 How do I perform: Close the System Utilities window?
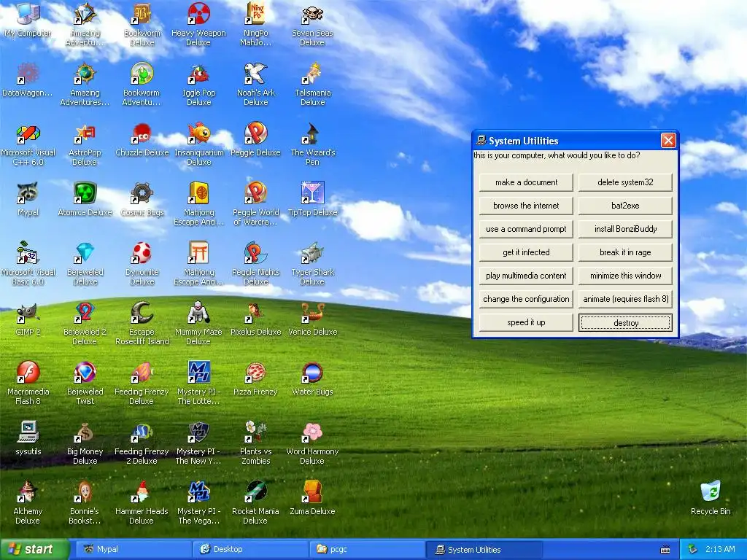pyautogui.click(x=668, y=141)
